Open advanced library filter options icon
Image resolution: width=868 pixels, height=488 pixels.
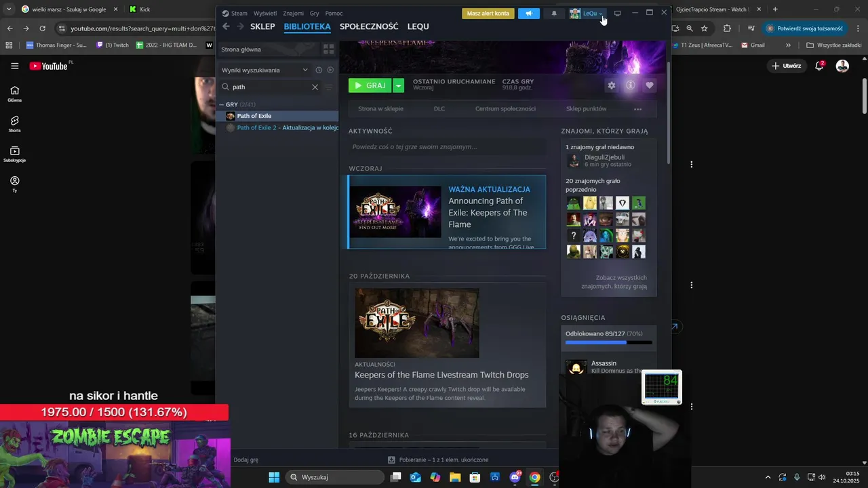click(329, 87)
